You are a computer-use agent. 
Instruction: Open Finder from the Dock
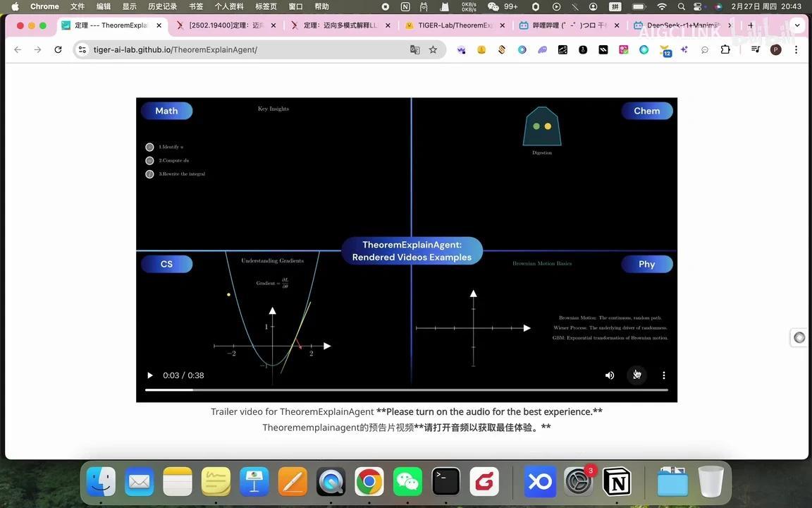(101, 482)
